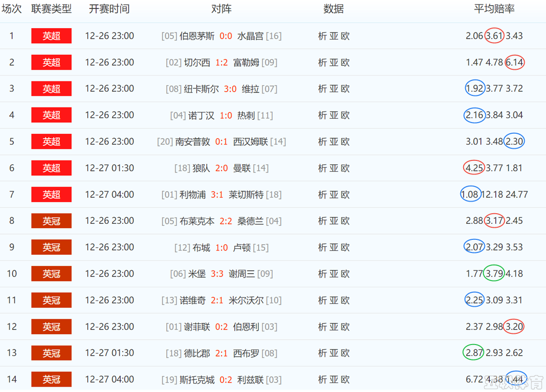
Task: Select 谢周三 in match 10
Action: (x=242, y=274)
